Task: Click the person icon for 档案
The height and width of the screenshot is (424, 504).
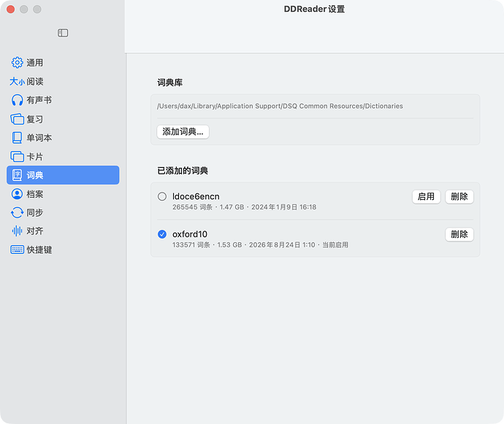Action: tap(17, 194)
